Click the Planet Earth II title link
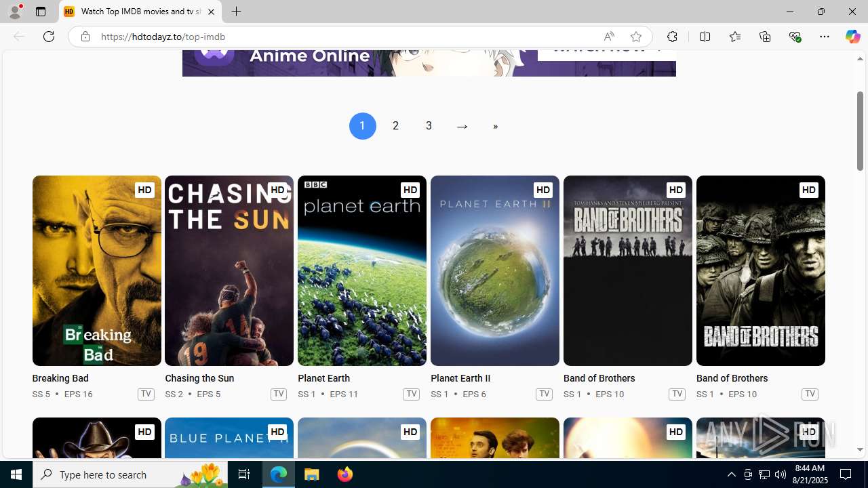Viewport: 868px width, 488px height. coord(460,378)
